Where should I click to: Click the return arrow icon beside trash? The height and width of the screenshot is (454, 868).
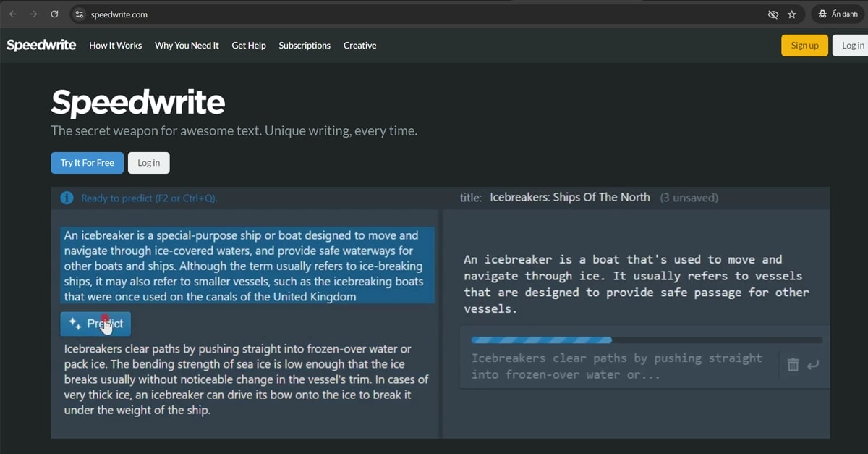click(x=813, y=365)
